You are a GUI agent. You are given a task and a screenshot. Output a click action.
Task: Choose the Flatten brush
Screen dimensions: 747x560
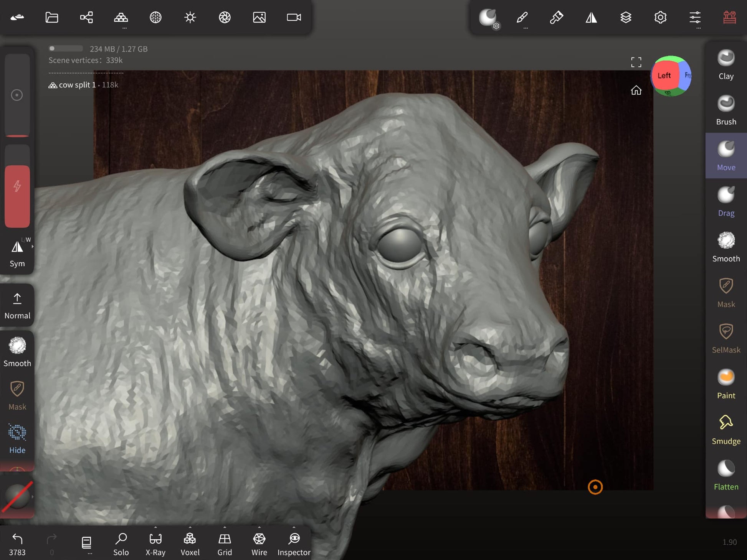pyautogui.click(x=726, y=475)
